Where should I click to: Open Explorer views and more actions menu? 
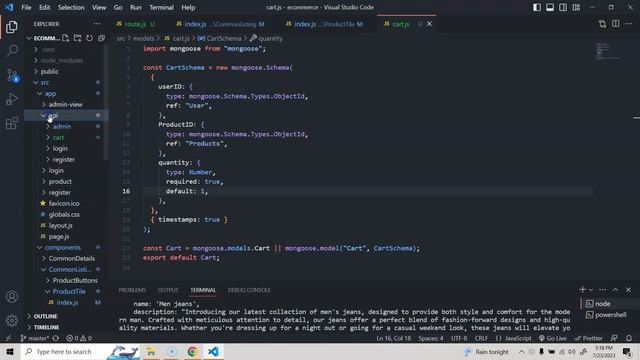97,24
